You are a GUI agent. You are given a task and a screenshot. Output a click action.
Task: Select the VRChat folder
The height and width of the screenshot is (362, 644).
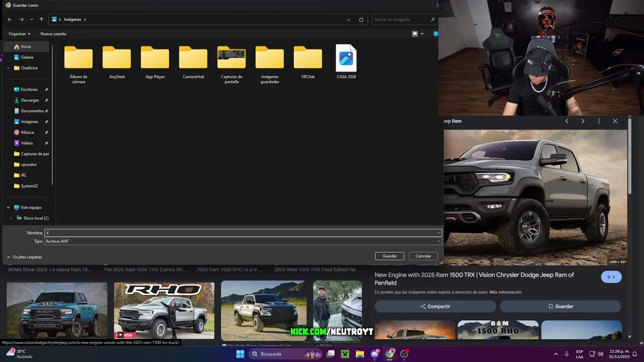tap(308, 62)
